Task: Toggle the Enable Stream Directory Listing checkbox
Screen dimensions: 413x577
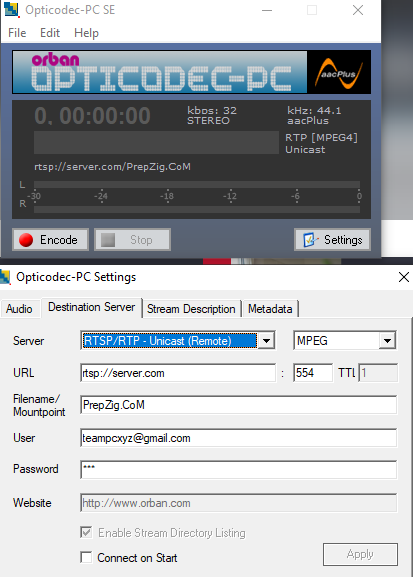Action: [86, 532]
